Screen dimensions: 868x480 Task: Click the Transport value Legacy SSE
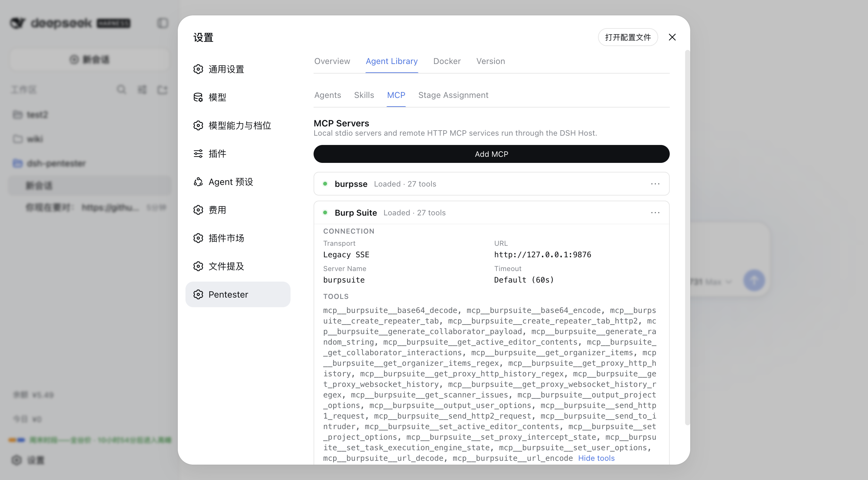346,255
